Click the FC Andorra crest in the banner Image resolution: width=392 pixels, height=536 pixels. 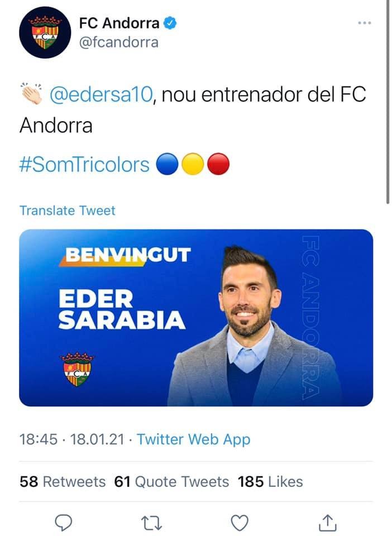point(77,368)
